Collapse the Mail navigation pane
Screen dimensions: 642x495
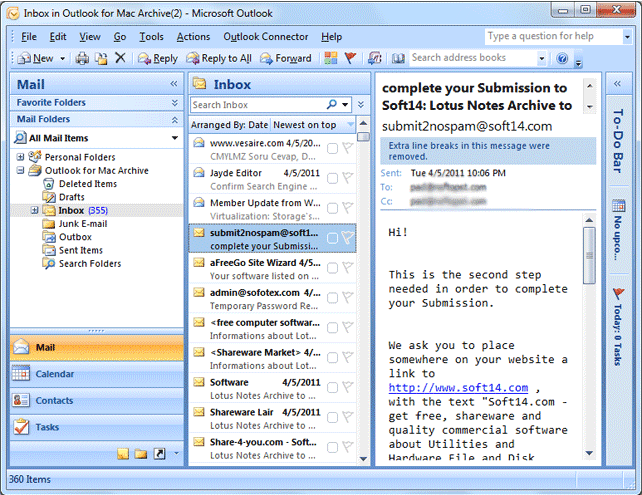coord(174,84)
